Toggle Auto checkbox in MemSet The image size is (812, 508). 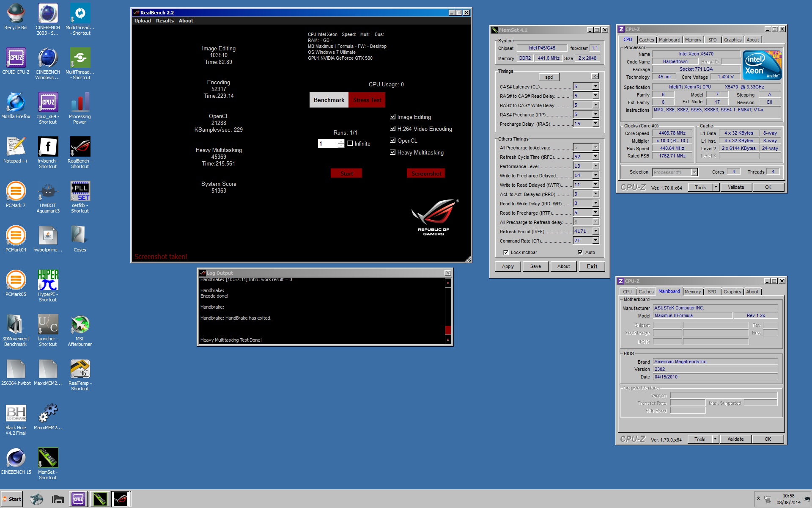(x=580, y=252)
